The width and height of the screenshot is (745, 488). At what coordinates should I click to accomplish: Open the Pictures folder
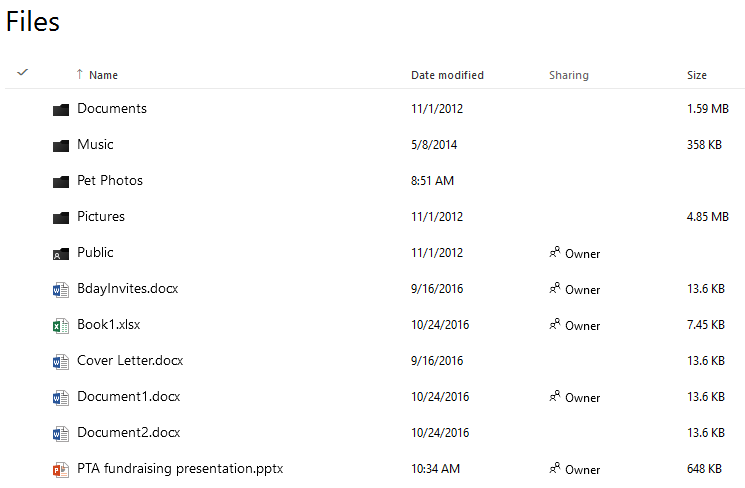pos(101,217)
